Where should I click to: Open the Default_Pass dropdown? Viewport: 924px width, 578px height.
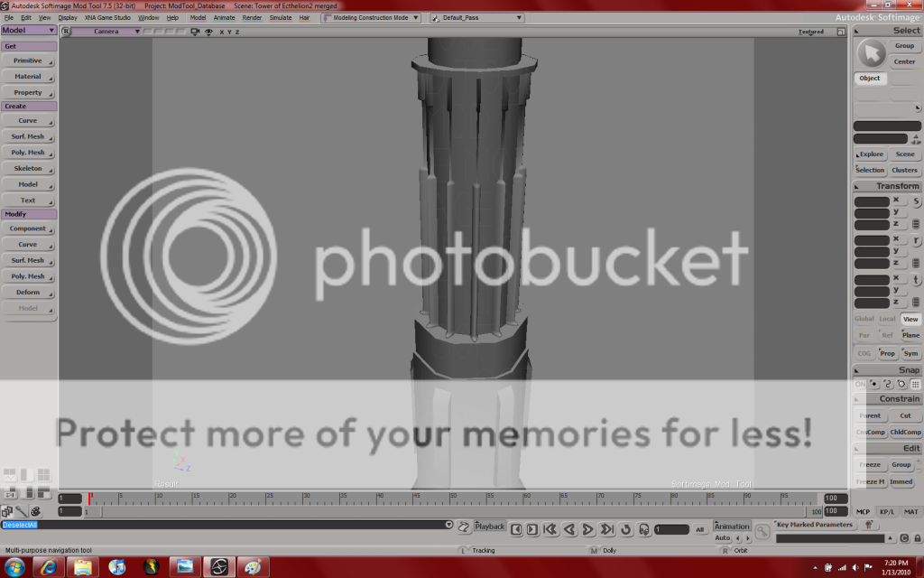pos(476,18)
